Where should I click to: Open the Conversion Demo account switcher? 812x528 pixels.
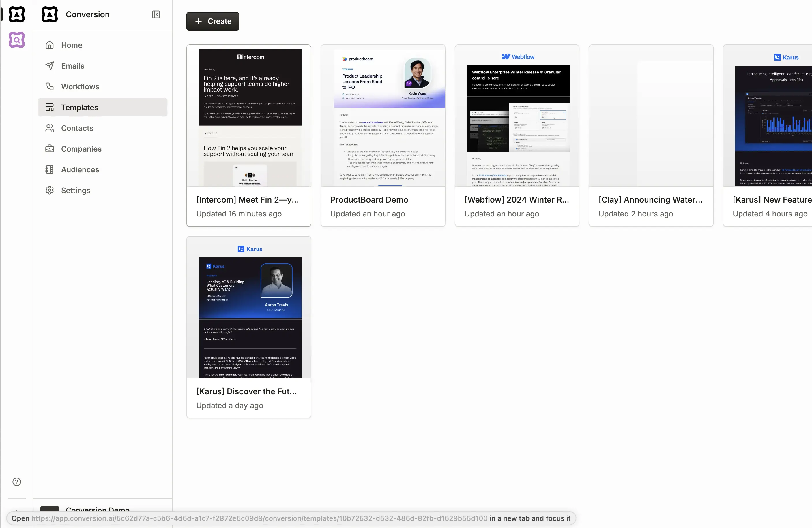click(98, 510)
